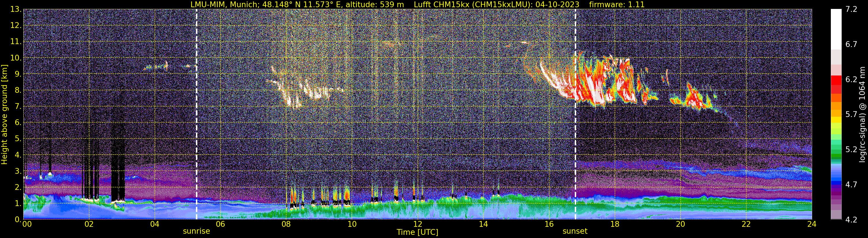The height and width of the screenshot is (238, 868).
Task: Click the colorbar tick value 4.7
Action: [x=851, y=185]
